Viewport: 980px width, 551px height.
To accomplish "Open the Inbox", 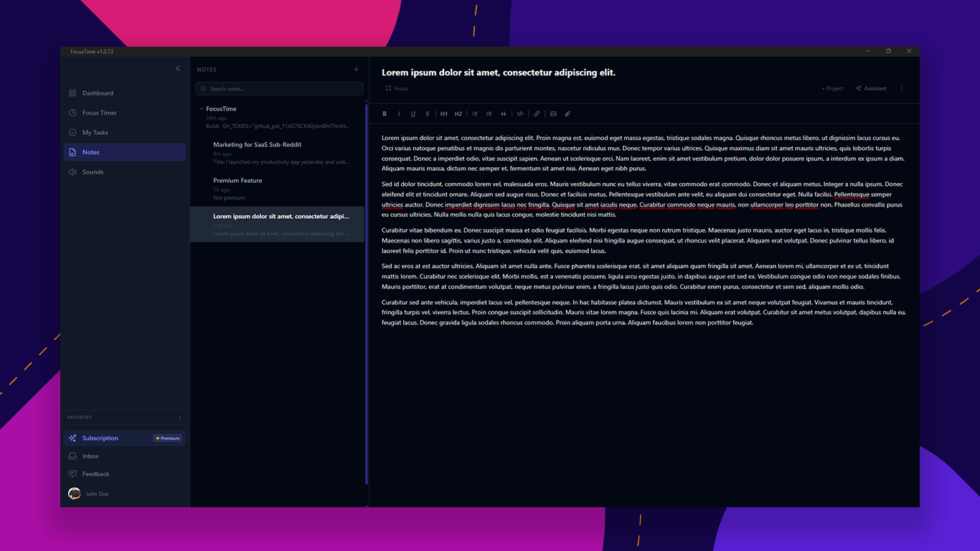I will click(x=123, y=456).
